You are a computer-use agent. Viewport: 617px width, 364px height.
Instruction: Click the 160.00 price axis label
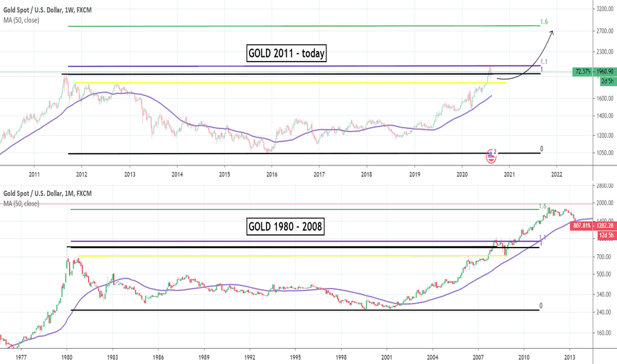(x=604, y=333)
